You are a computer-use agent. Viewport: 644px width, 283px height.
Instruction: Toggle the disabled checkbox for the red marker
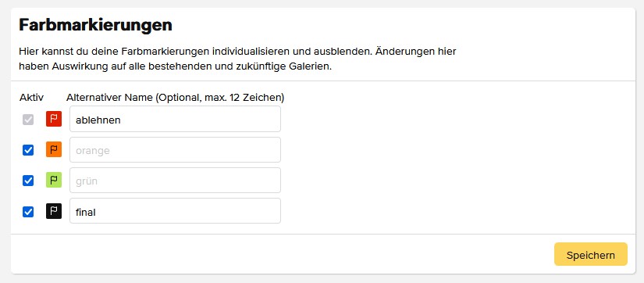coord(28,120)
